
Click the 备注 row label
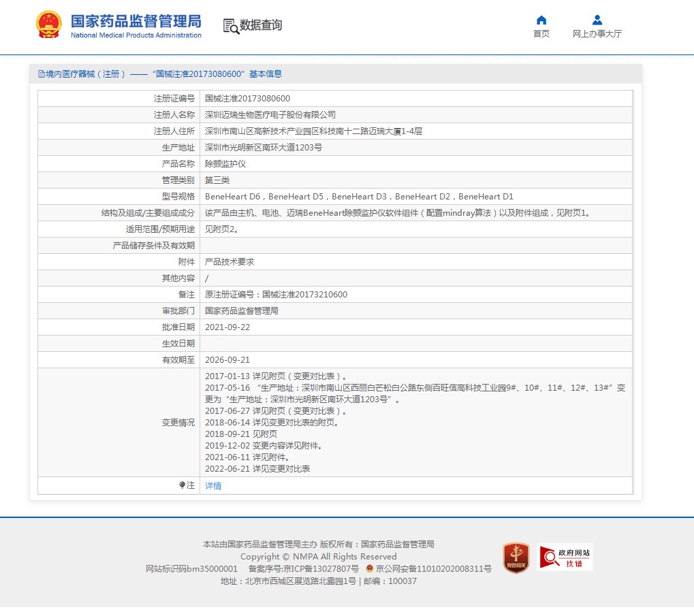[x=187, y=295]
